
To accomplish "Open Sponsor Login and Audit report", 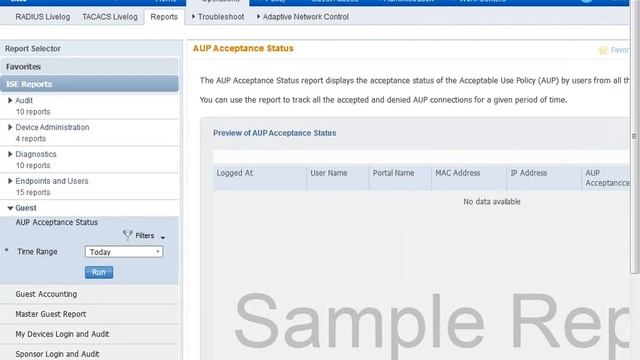I will point(57,354).
